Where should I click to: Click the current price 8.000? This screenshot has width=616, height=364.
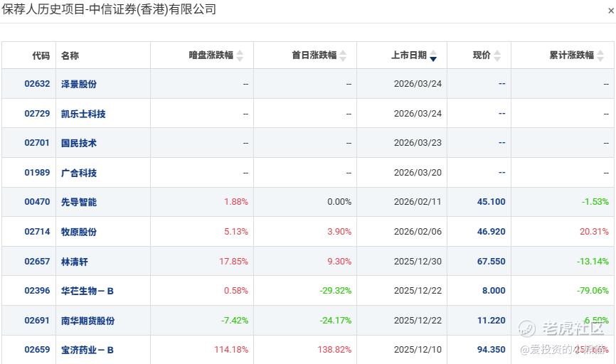coord(494,290)
